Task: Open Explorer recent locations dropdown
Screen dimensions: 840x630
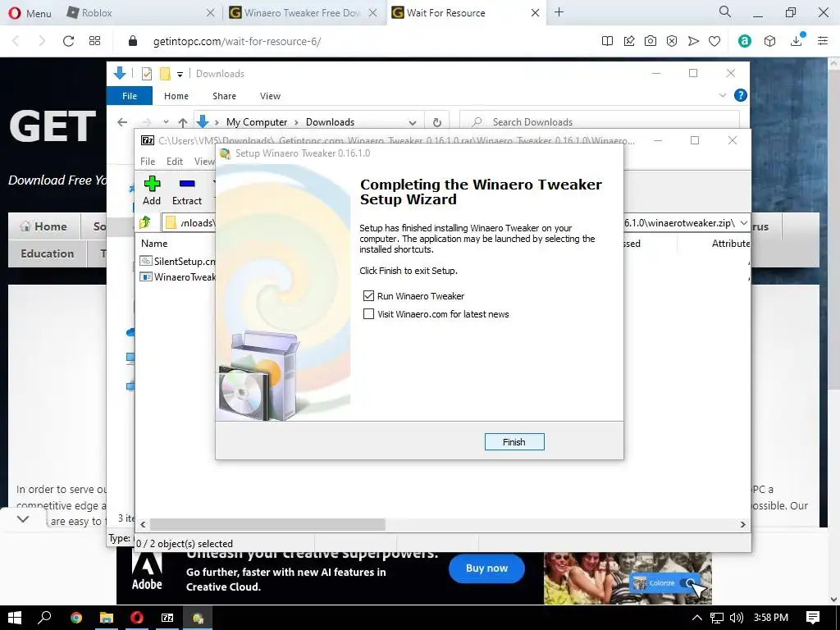Action: pos(166,122)
